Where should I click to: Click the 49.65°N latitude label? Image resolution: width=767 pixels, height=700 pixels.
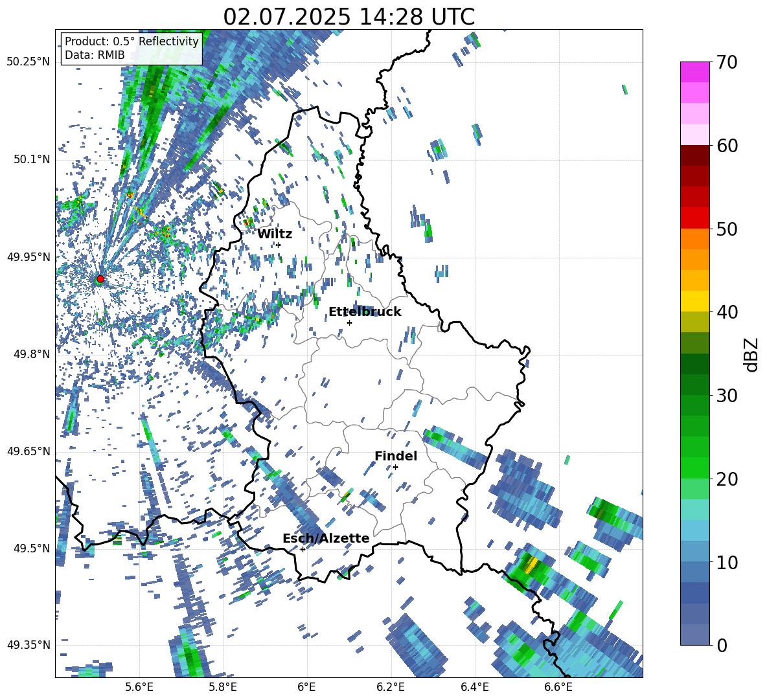29,451
